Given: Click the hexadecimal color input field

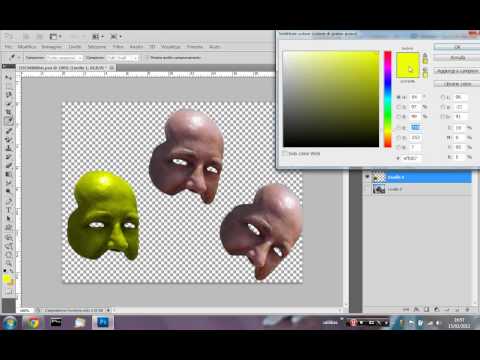Looking at the screenshot, I should [x=412, y=158].
